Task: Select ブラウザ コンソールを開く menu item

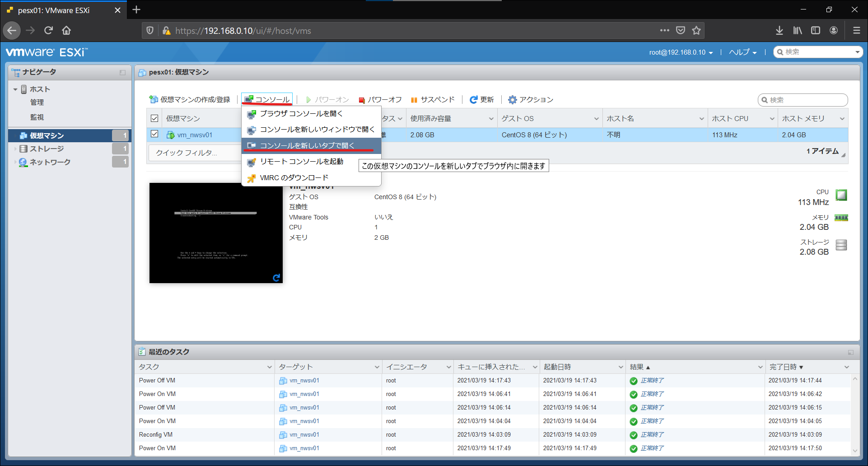Action: click(312, 114)
